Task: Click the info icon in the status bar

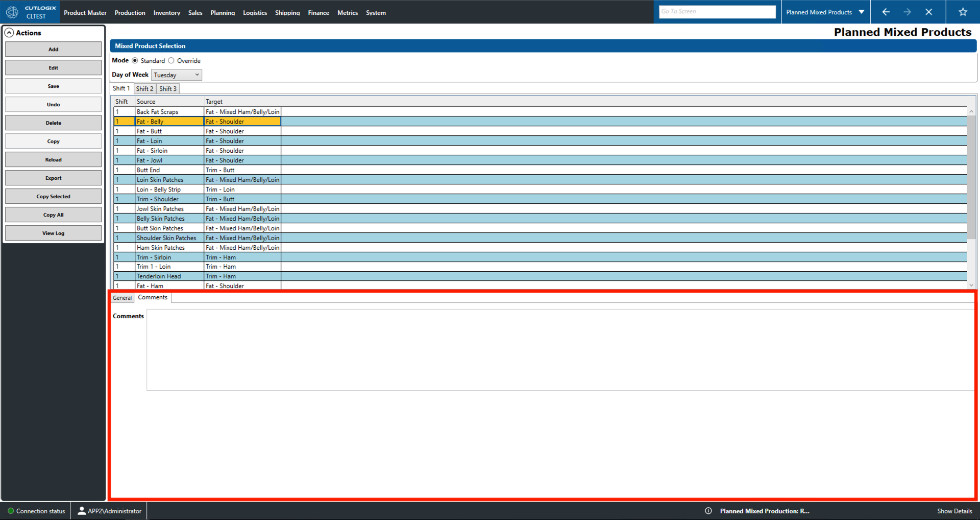Action: click(x=708, y=510)
